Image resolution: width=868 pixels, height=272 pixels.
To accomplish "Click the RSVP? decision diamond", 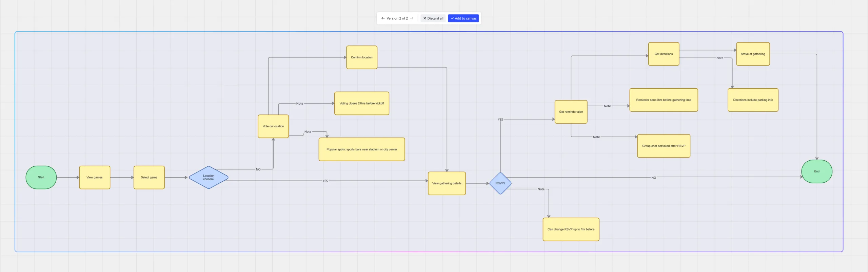I will (x=500, y=183).
